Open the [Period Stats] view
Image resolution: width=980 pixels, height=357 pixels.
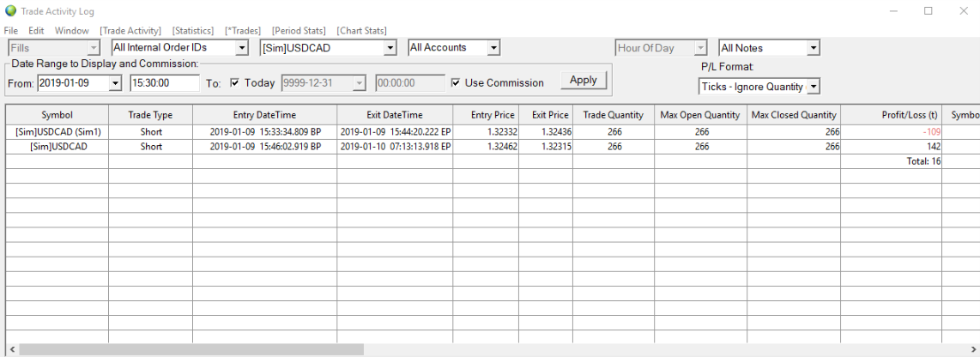click(x=299, y=31)
